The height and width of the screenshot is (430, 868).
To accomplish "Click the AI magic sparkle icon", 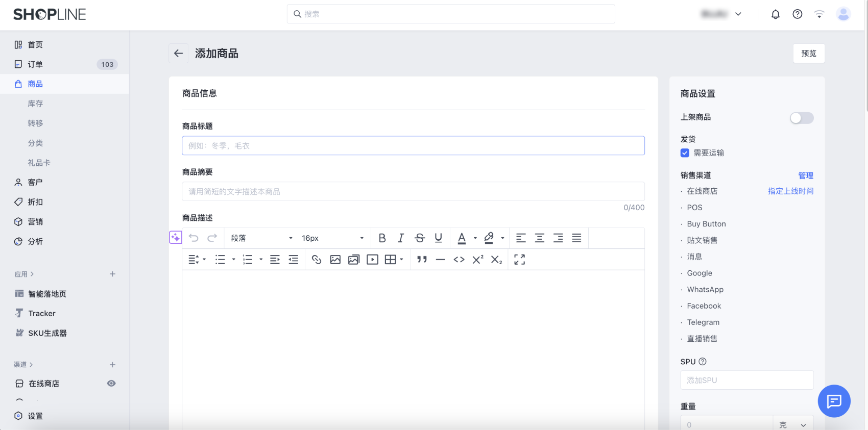I will coord(176,237).
